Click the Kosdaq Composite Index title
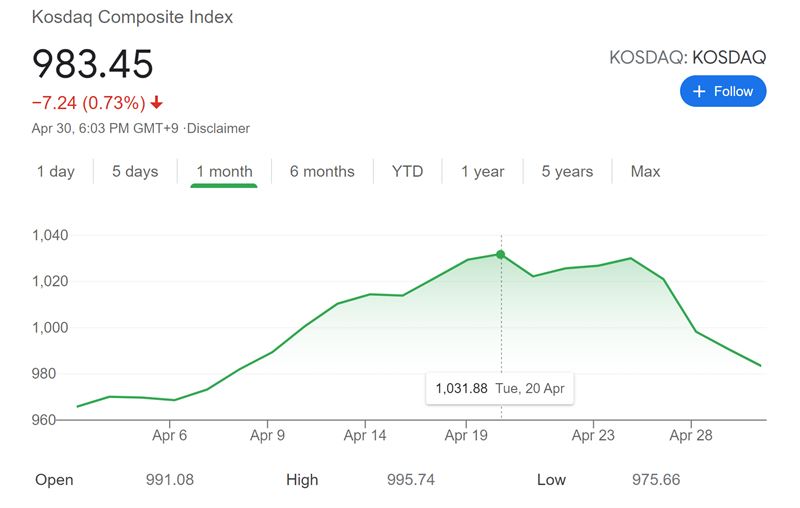800x508 pixels. tap(132, 18)
